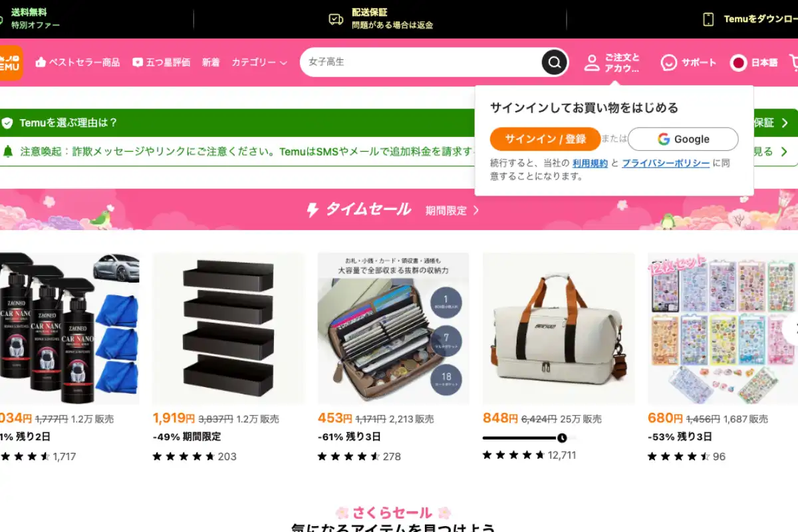Click the search input field
This screenshot has width=798, height=532.
(x=422, y=63)
